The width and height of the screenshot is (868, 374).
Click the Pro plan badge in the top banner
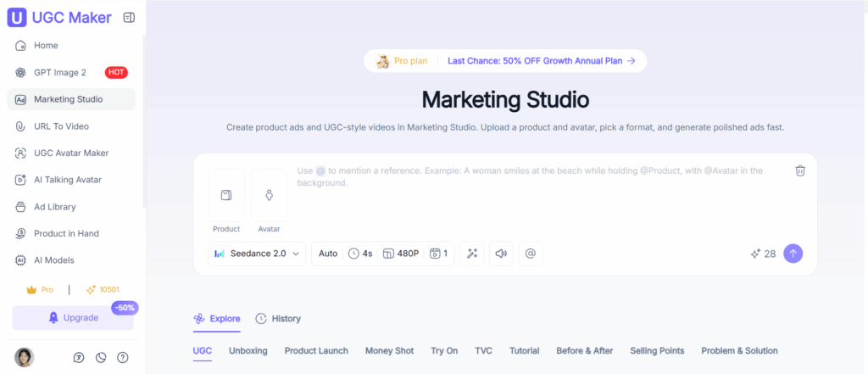(402, 61)
